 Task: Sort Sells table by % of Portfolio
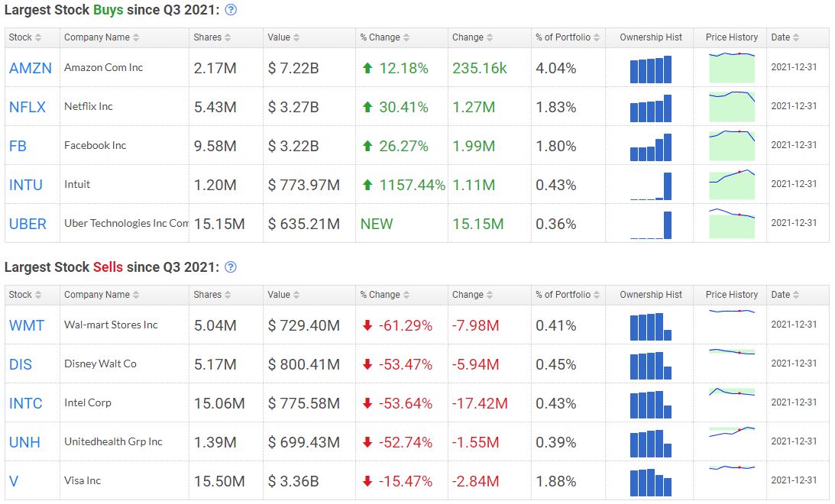coord(568,294)
